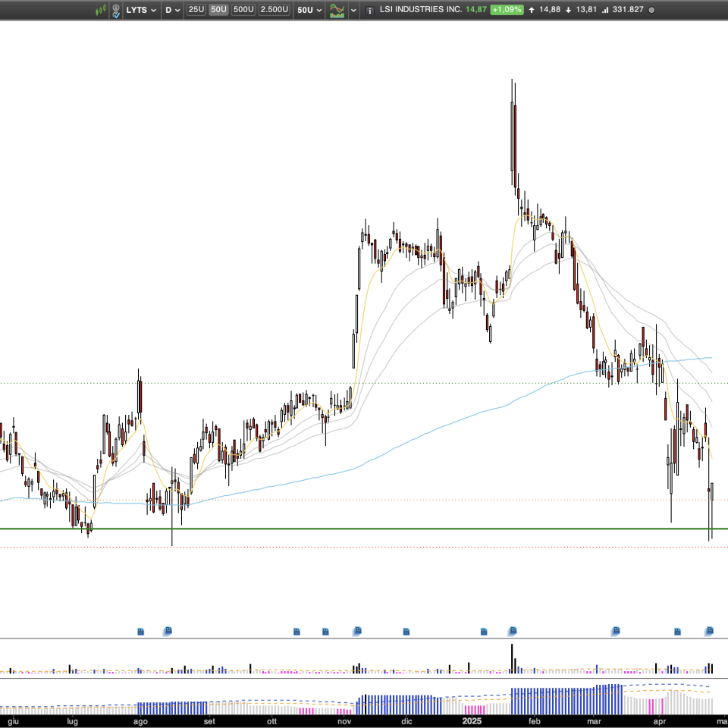Click the gray status circle in toolbar
The width and height of the screenshot is (728, 728).
click(x=651, y=10)
